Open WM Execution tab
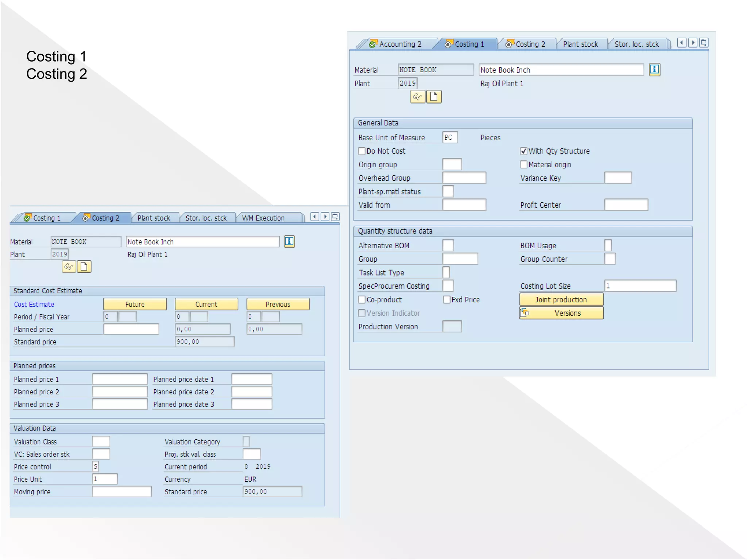 click(x=263, y=218)
